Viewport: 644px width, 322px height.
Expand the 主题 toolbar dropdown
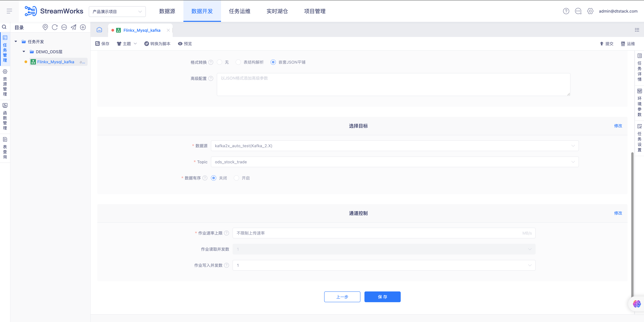(x=127, y=43)
